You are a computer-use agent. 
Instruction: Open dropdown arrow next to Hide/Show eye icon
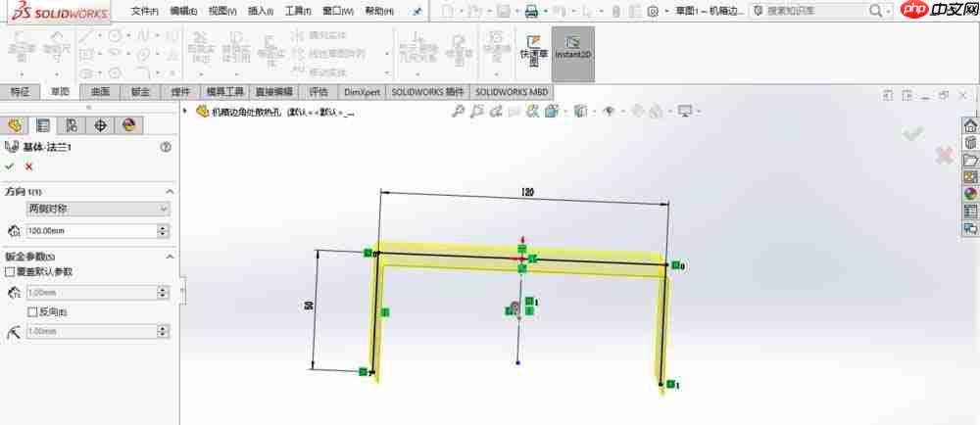coord(621,112)
